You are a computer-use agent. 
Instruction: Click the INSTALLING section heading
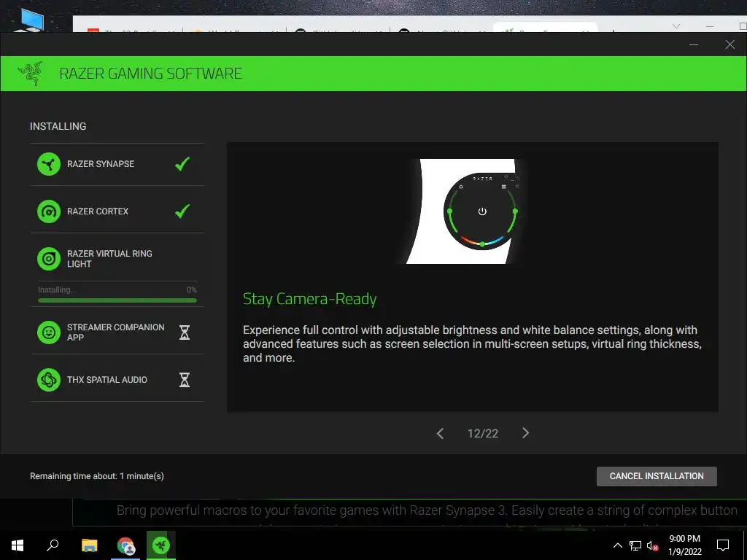[x=58, y=126]
